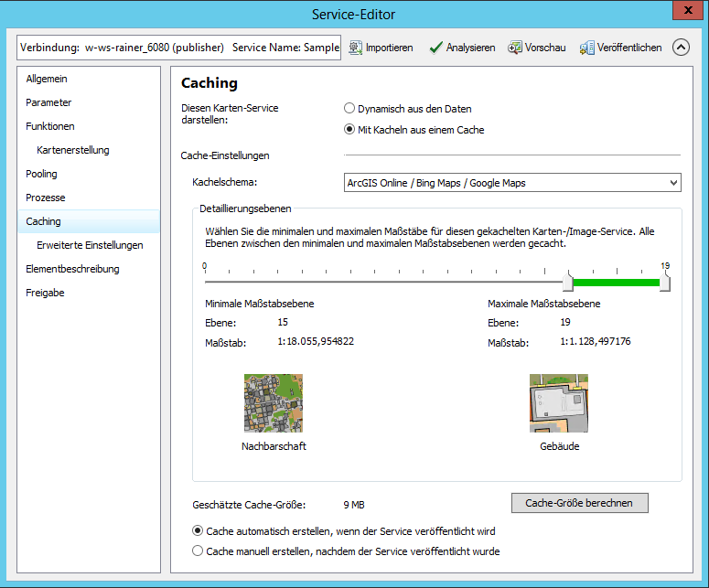Click the Importieren button label
This screenshot has width=709, height=588.
[390, 48]
